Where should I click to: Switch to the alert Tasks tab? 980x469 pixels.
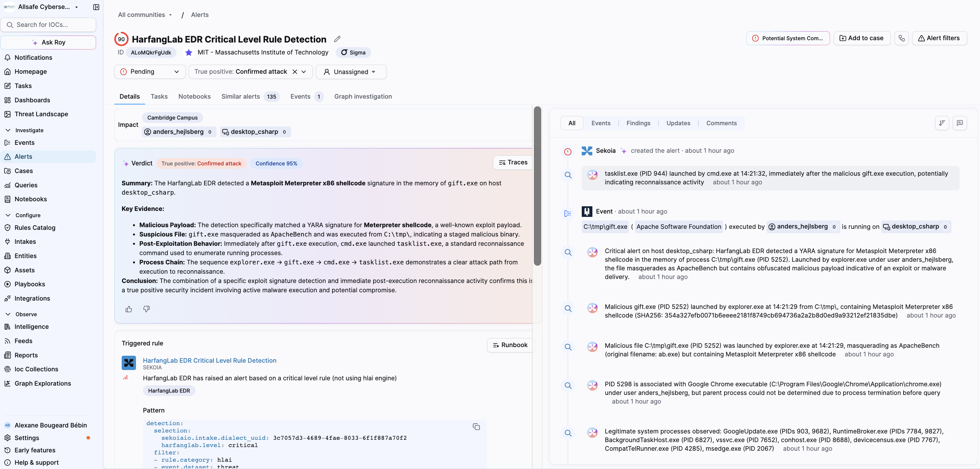[x=159, y=97]
